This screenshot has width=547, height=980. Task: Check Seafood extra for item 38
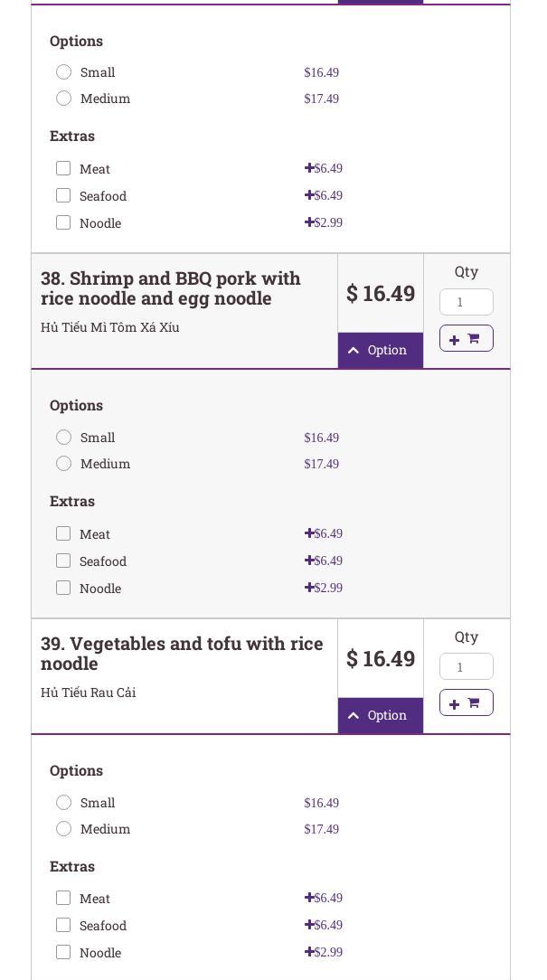coord(63,561)
